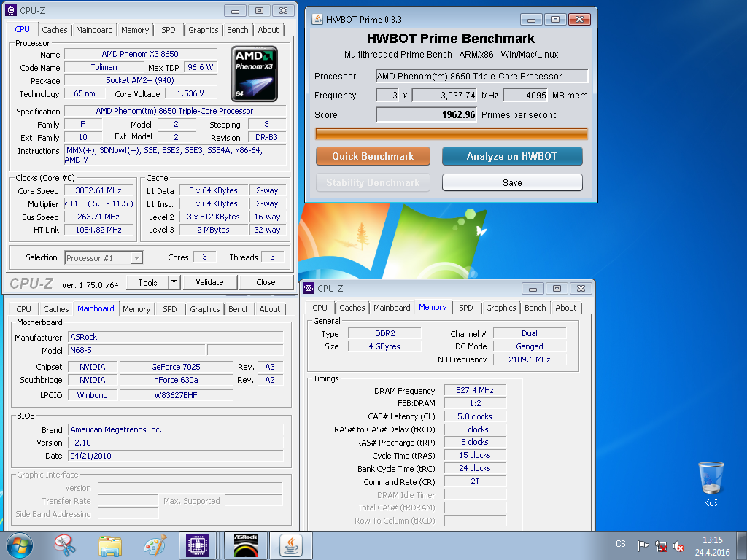Viewport: 747px width, 560px height.
Task: Click the Command Rate 2T value
Action: [x=475, y=481]
